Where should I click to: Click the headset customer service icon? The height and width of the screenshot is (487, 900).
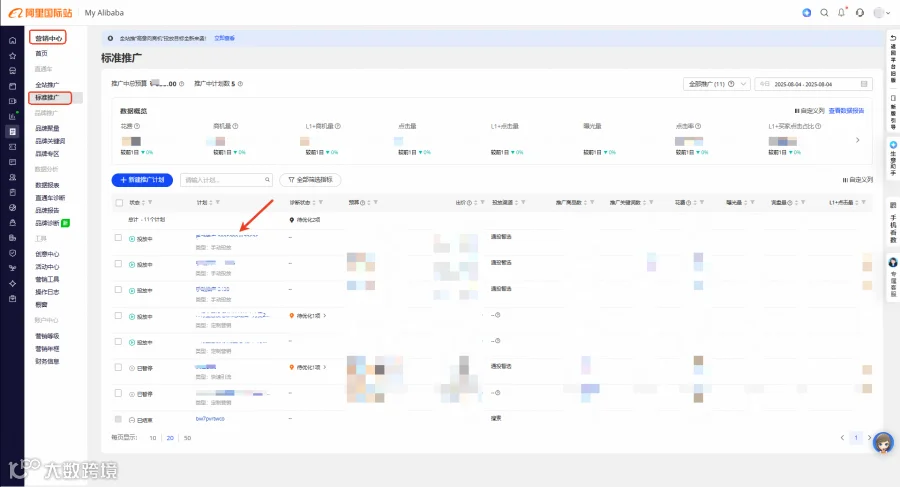click(x=860, y=13)
